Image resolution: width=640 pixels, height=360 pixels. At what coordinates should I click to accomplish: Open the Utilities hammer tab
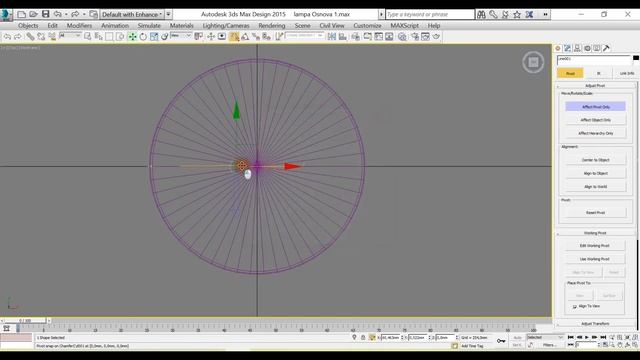607,48
